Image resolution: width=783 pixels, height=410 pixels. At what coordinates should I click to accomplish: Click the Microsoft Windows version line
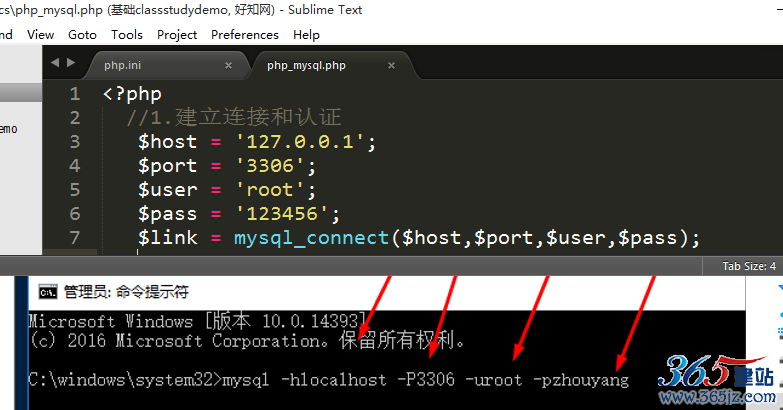point(198,321)
